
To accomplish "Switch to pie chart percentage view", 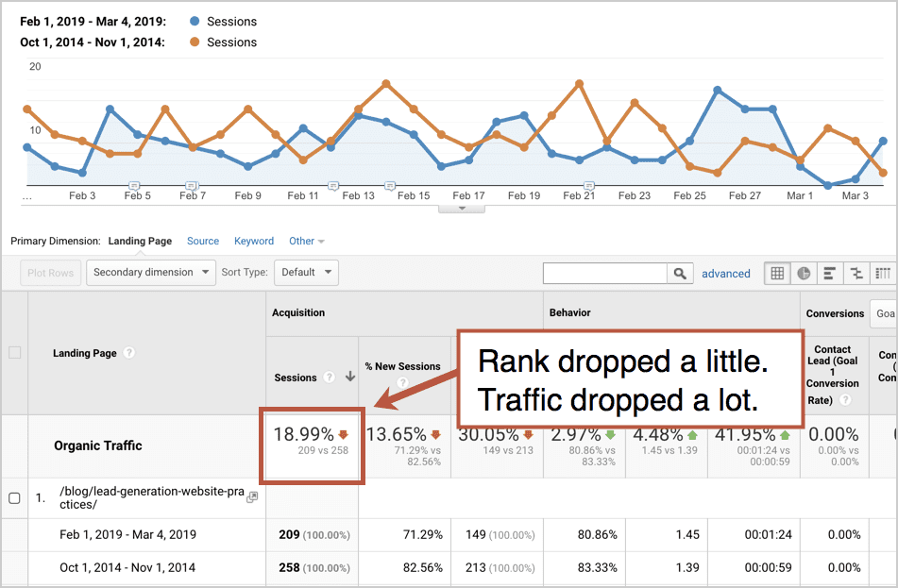I will (804, 273).
